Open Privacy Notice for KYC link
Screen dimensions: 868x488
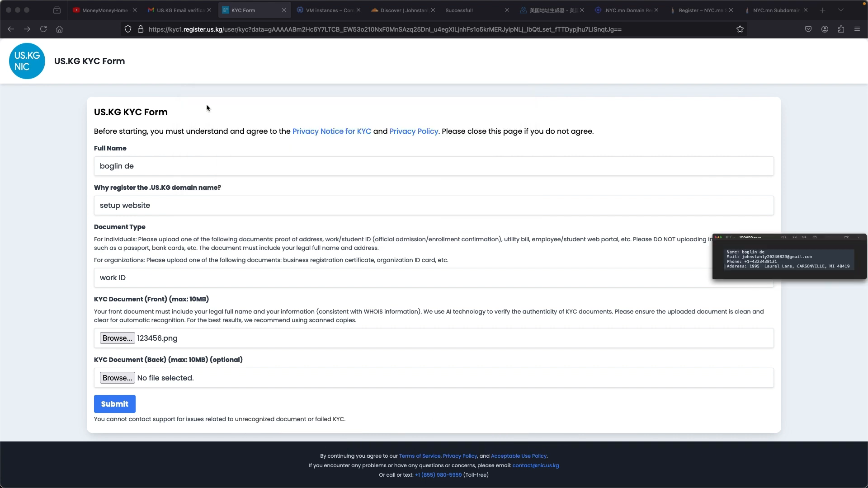(332, 131)
